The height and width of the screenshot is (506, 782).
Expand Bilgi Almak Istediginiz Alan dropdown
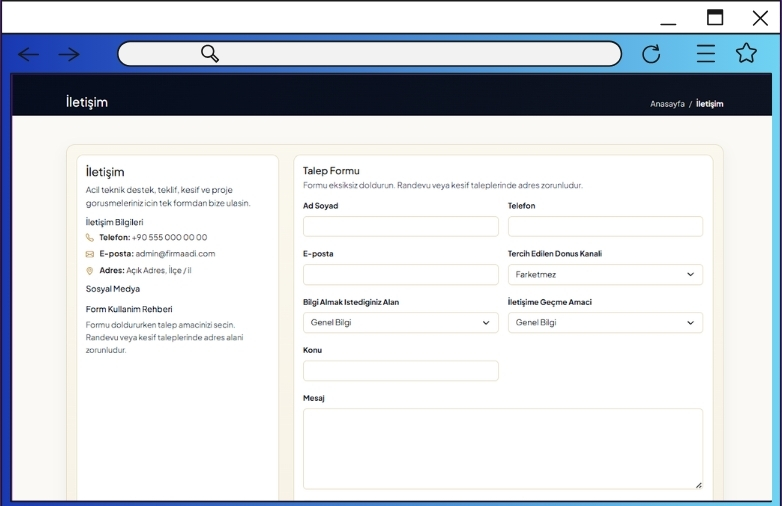(400, 323)
